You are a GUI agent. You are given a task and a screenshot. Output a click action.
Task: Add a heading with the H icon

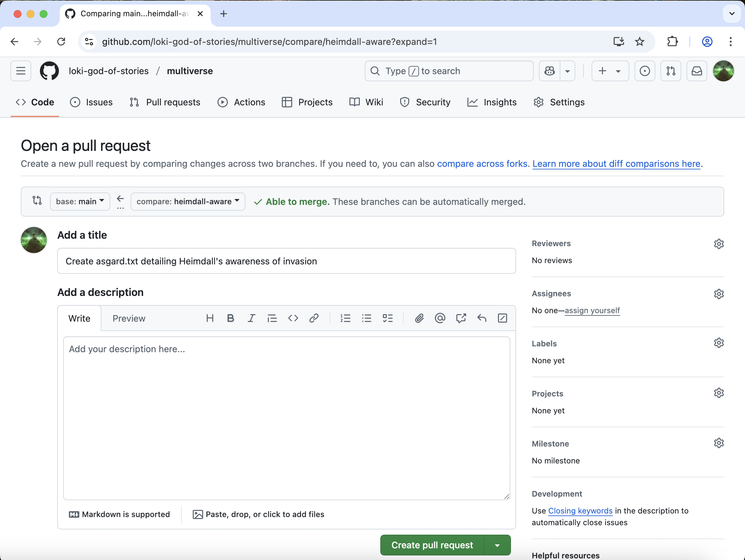209,318
